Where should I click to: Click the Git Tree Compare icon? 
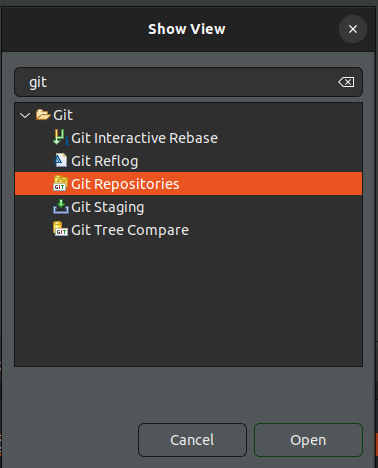click(x=60, y=229)
